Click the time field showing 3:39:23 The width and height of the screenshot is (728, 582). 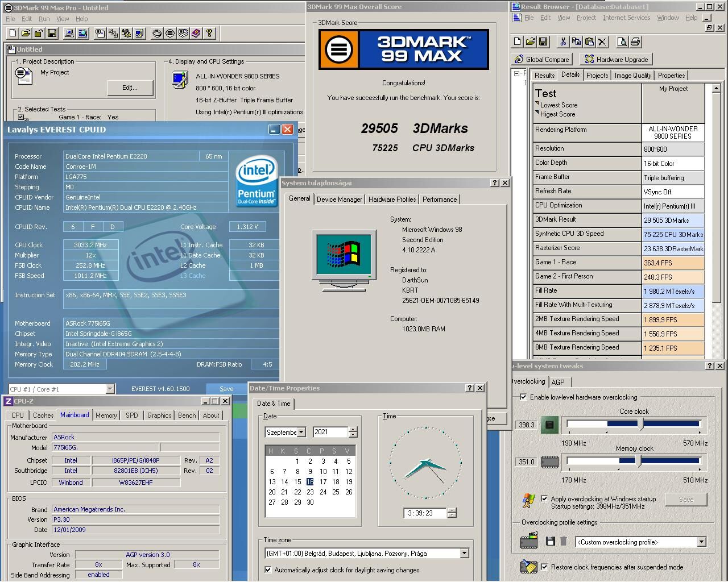point(425,513)
